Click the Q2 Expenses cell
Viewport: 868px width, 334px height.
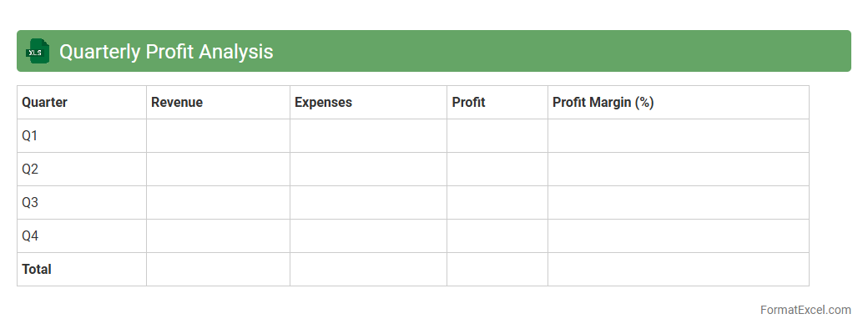click(x=368, y=170)
